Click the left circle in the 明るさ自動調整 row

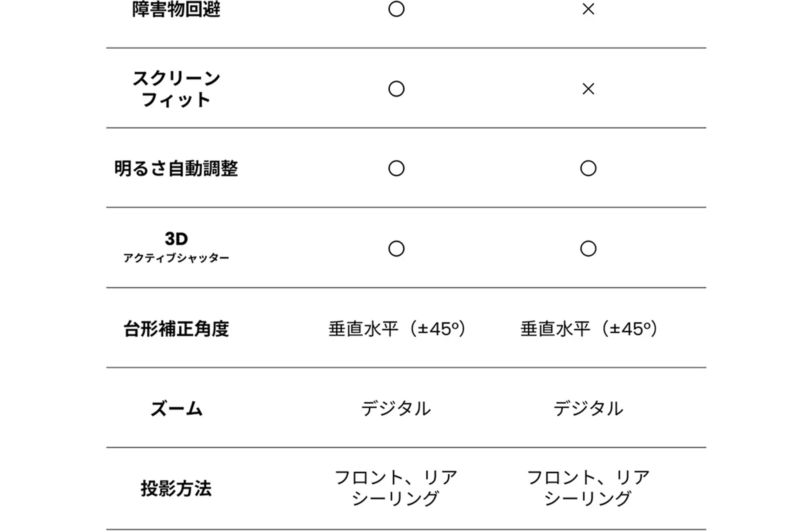(x=396, y=168)
